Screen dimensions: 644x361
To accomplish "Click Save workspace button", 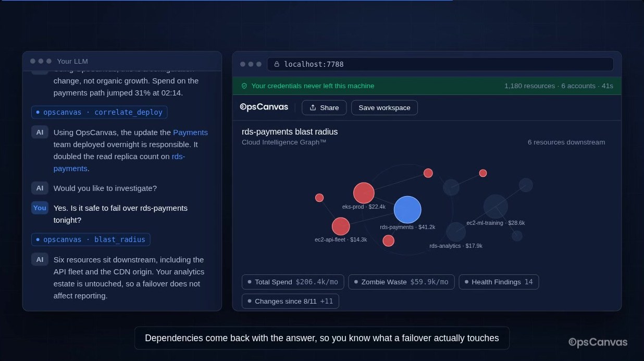I will 385,107.
